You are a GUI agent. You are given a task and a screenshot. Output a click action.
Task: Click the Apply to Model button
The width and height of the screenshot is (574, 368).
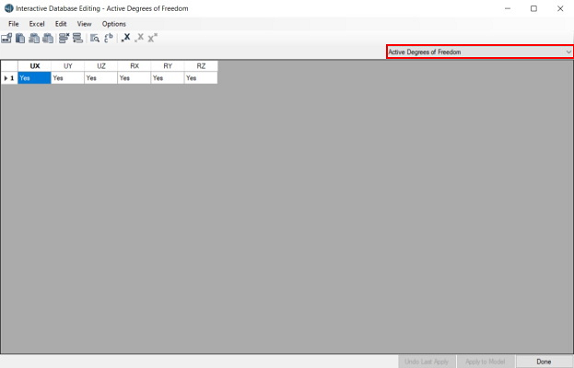coord(485,361)
